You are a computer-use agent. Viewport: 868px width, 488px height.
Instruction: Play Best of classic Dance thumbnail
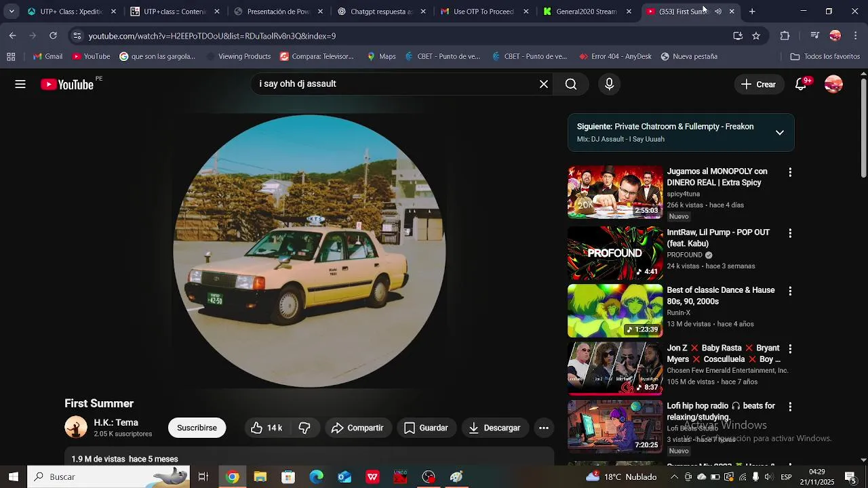(x=615, y=310)
